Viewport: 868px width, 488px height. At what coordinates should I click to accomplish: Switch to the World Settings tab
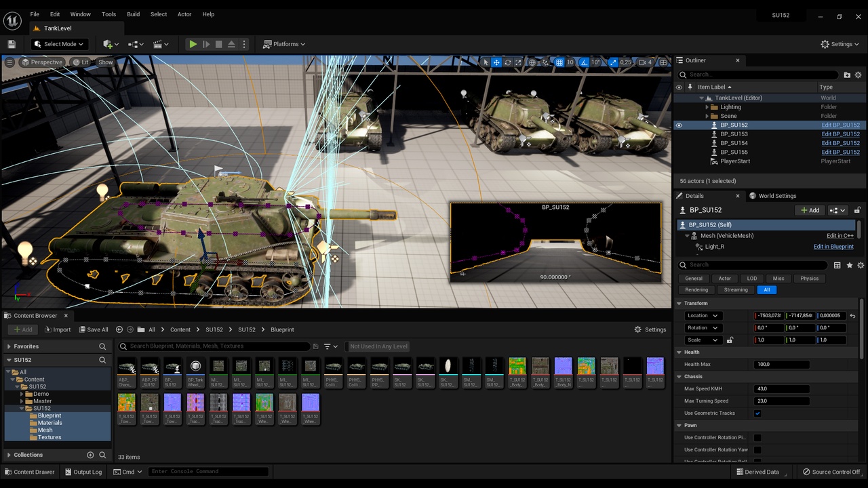[x=773, y=196]
